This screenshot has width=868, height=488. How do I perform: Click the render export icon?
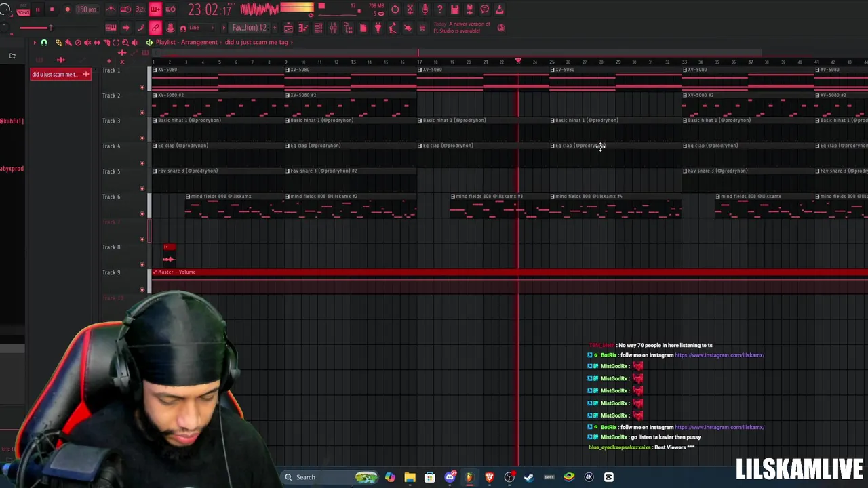(x=469, y=9)
